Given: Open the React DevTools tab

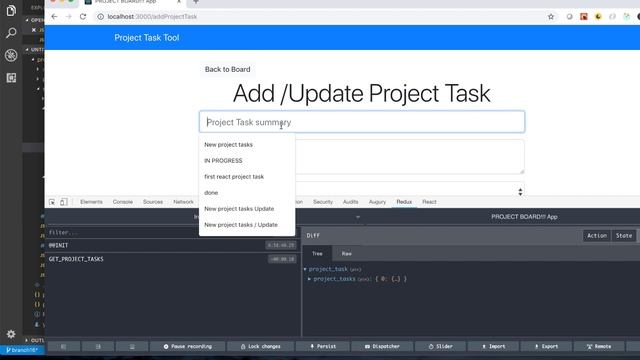Looking at the screenshot, I should pyautogui.click(x=429, y=202).
